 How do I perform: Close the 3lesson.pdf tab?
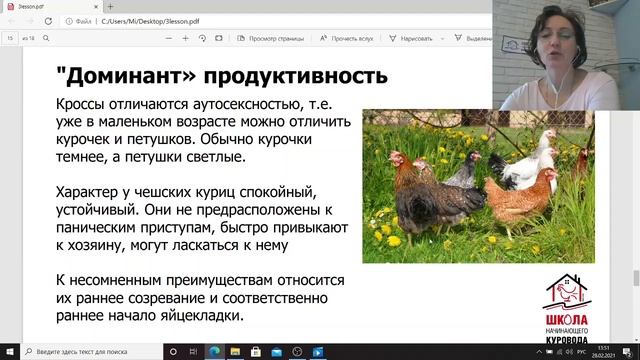tap(96, 7)
